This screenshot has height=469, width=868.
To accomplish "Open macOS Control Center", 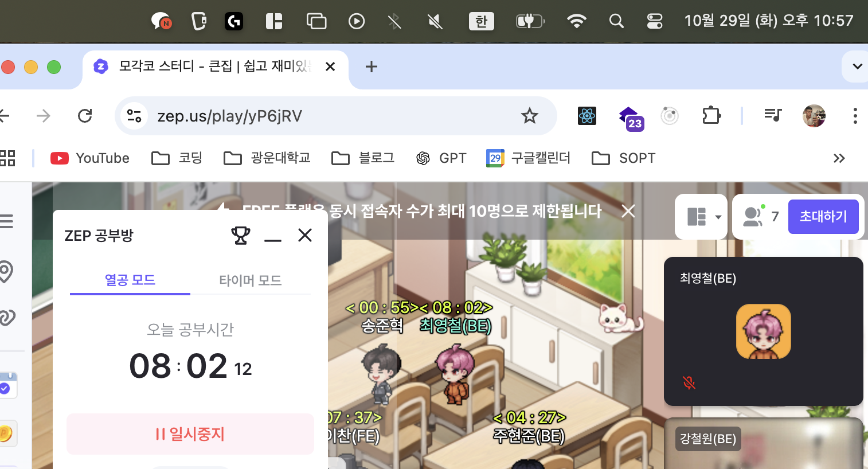I will click(x=654, y=22).
